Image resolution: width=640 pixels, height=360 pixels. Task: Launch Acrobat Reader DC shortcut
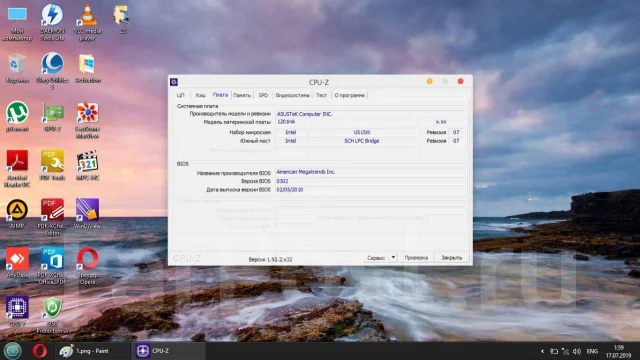pos(17,169)
